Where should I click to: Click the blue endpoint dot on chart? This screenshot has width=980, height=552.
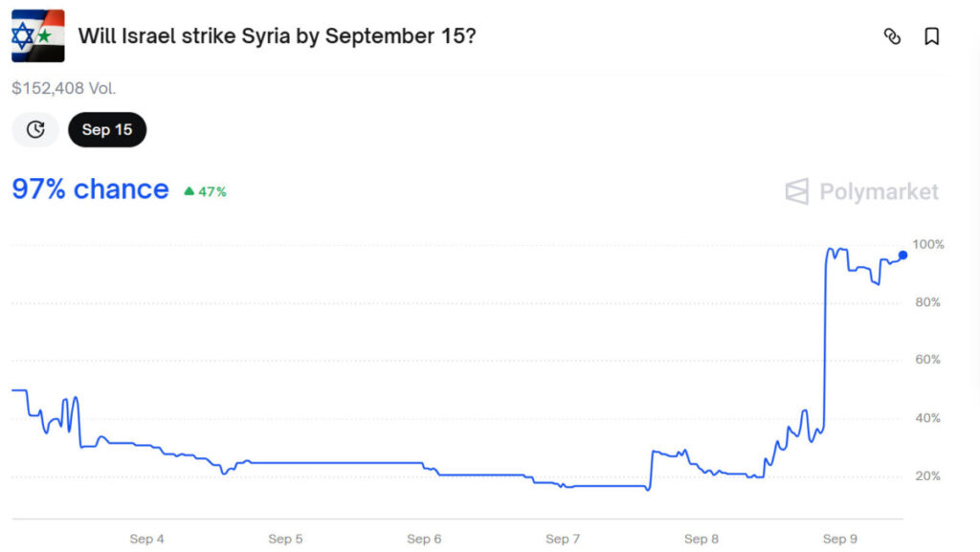click(902, 255)
